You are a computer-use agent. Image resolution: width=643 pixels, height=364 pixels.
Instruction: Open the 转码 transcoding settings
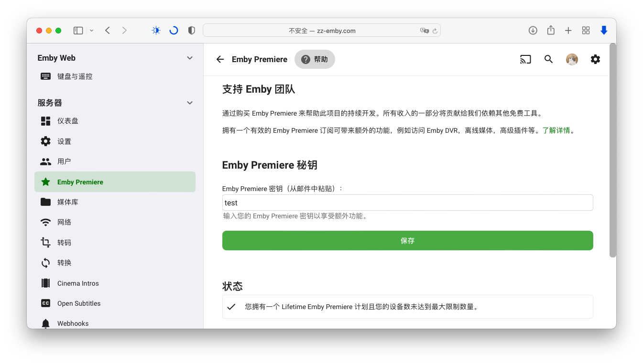click(x=115, y=243)
